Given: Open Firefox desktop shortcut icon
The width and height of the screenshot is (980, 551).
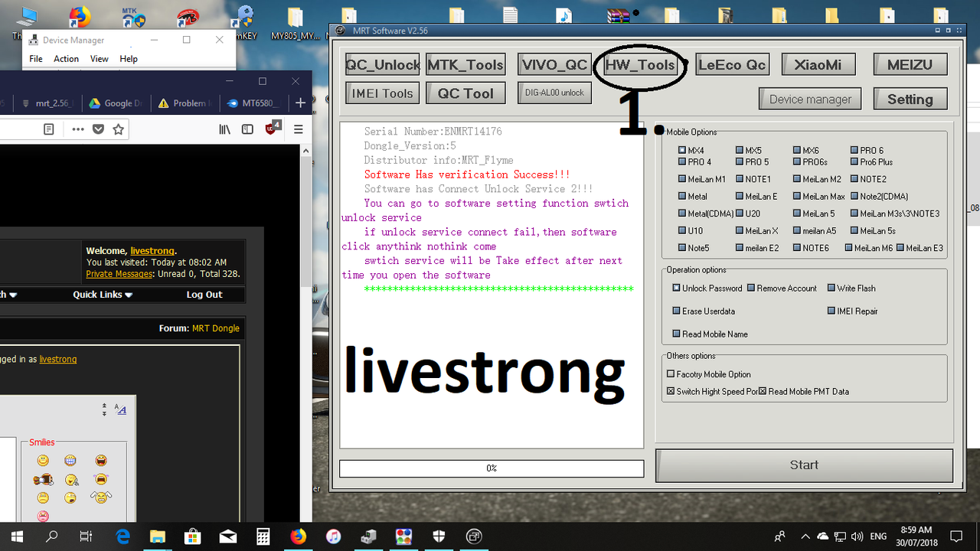Looking at the screenshot, I should [x=80, y=17].
